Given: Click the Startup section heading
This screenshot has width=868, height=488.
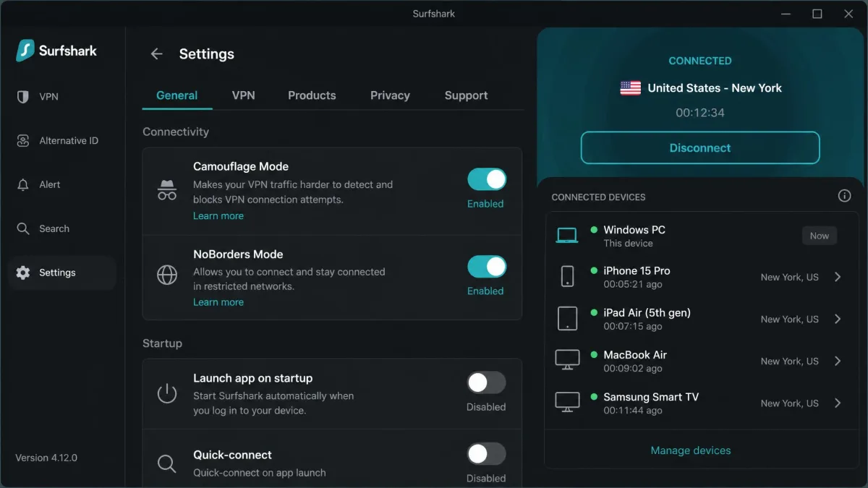Looking at the screenshot, I should (x=162, y=343).
